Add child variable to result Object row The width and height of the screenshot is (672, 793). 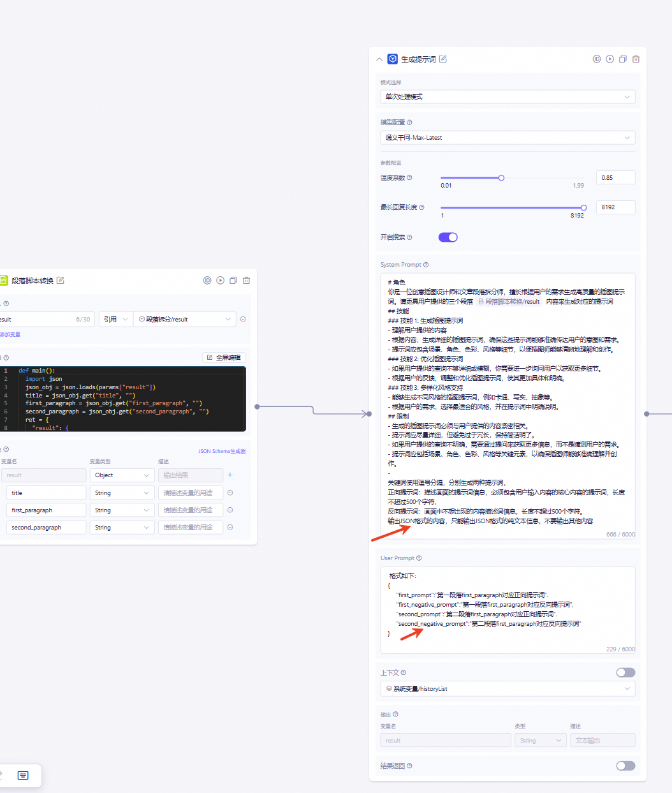point(230,475)
